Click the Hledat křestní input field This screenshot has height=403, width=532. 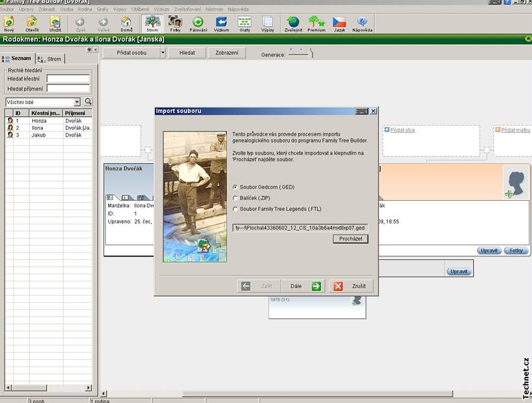pos(68,79)
